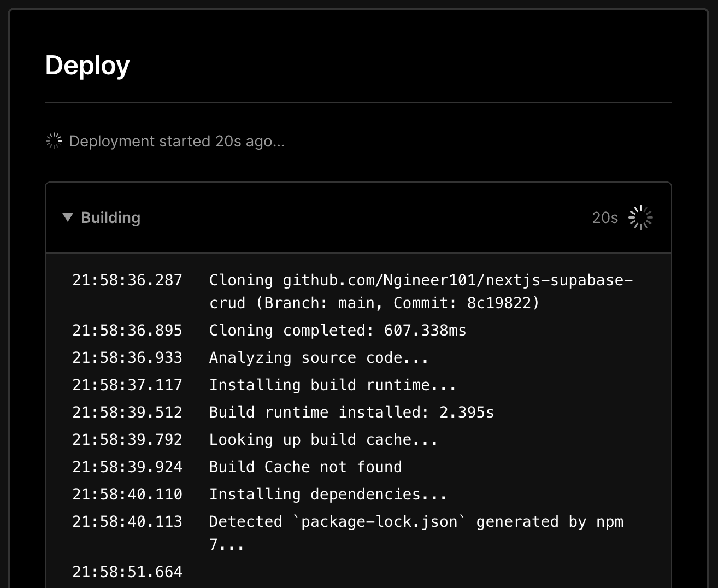718x588 pixels.
Task: Select the Build Cache not found message
Action: (x=305, y=467)
